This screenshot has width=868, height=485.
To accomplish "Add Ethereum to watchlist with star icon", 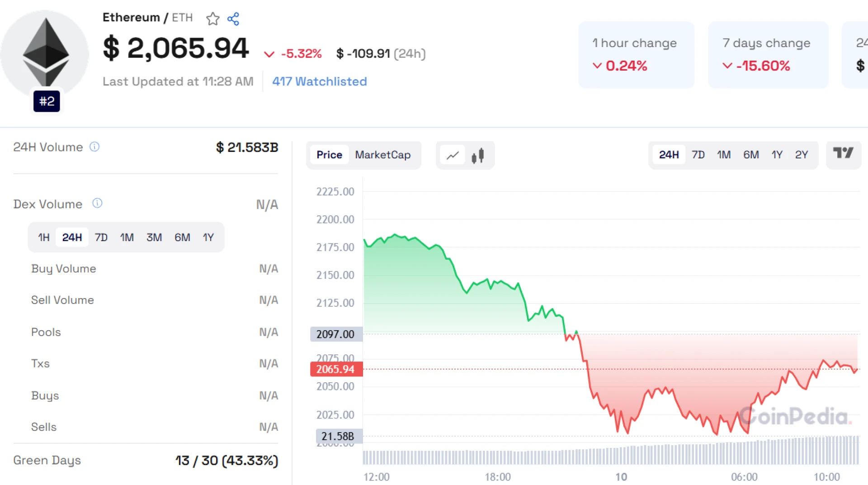I will click(212, 19).
